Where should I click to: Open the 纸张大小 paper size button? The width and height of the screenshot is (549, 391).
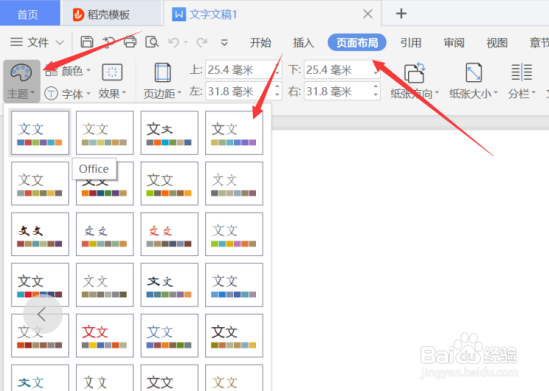(473, 81)
